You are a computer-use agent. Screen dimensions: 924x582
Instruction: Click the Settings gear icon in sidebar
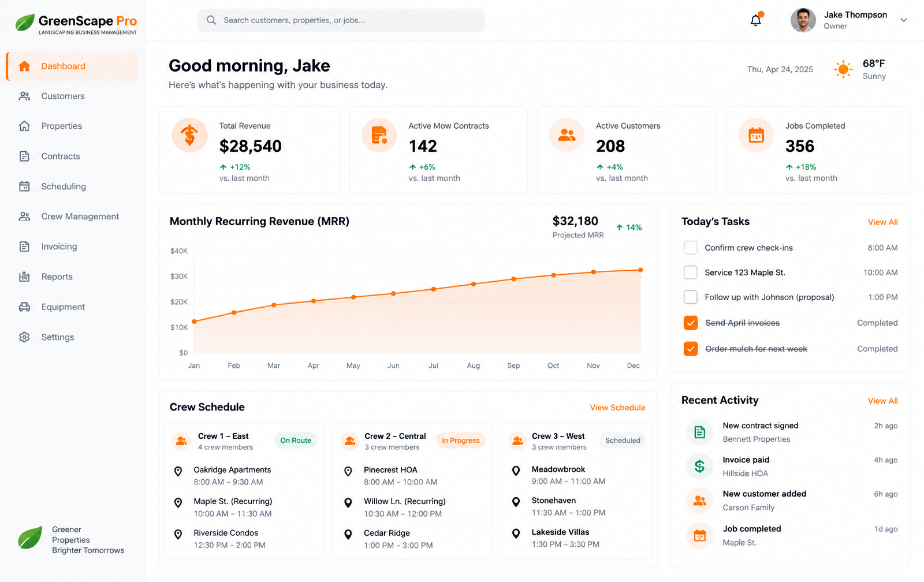[x=24, y=337]
